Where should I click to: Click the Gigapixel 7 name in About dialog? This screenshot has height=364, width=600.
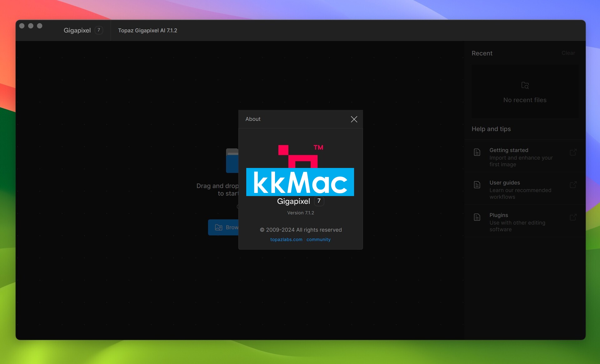(300, 201)
